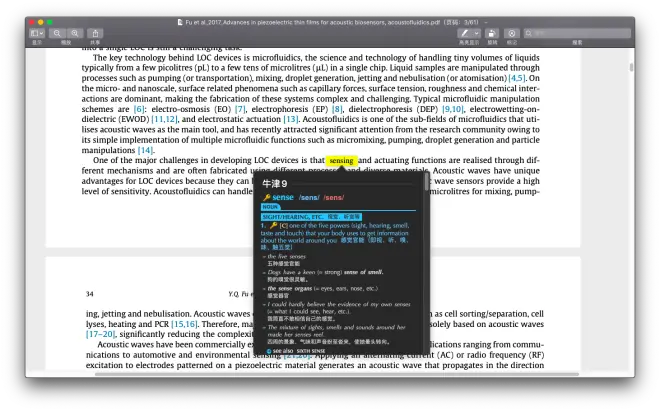Click the highlighted word "sensing"
660x411 pixels.
click(x=341, y=160)
